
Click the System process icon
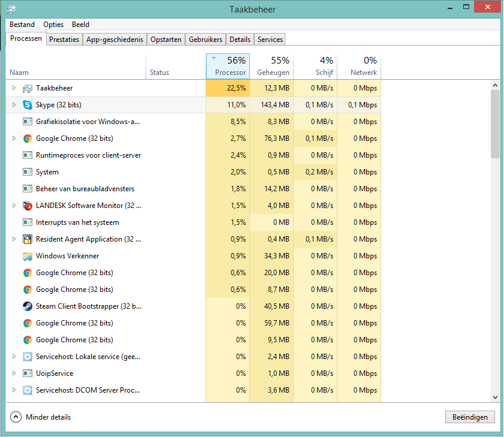click(28, 172)
